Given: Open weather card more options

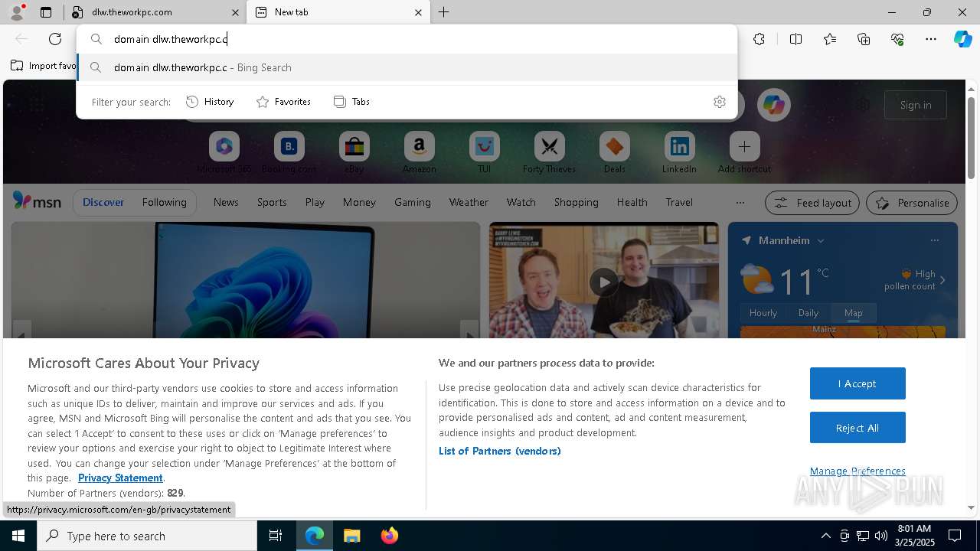Looking at the screenshot, I should coord(934,240).
